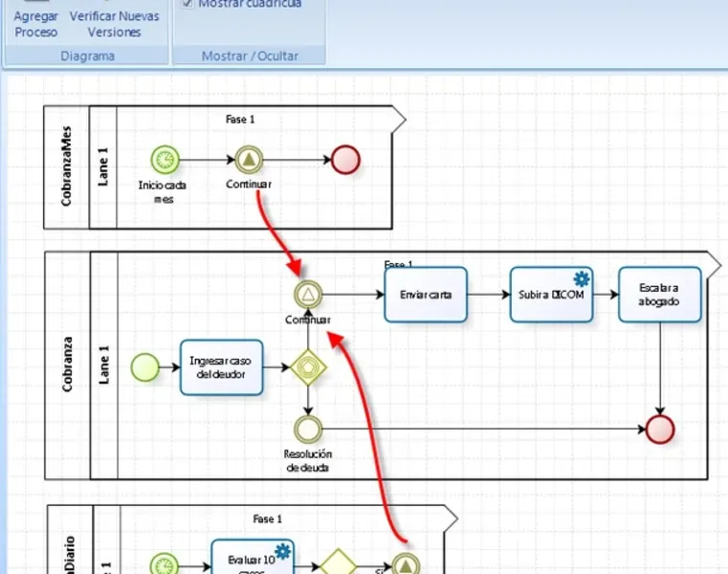
Task: Select the Inicio cada mes timer start event
Action: (x=165, y=160)
